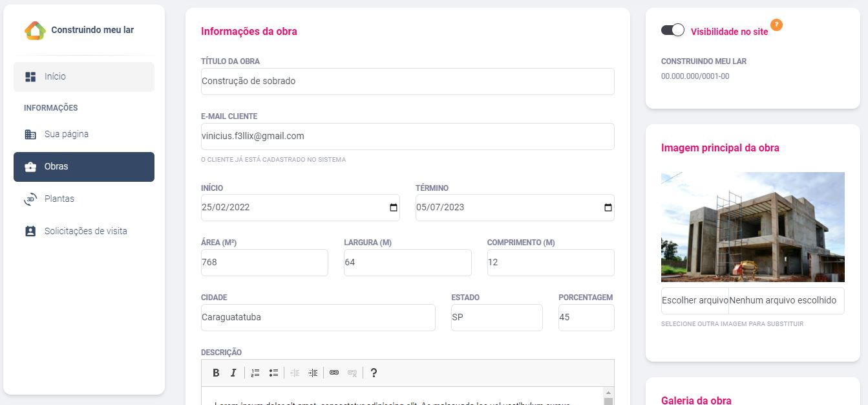Open Solicitações de visita menu item

pos(84,231)
